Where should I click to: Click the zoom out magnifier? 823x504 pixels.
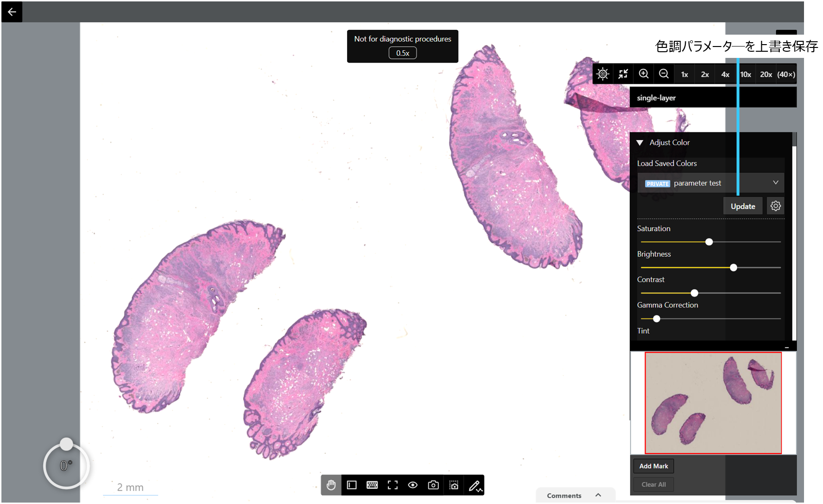pyautogui.click(x=664, y=74)
